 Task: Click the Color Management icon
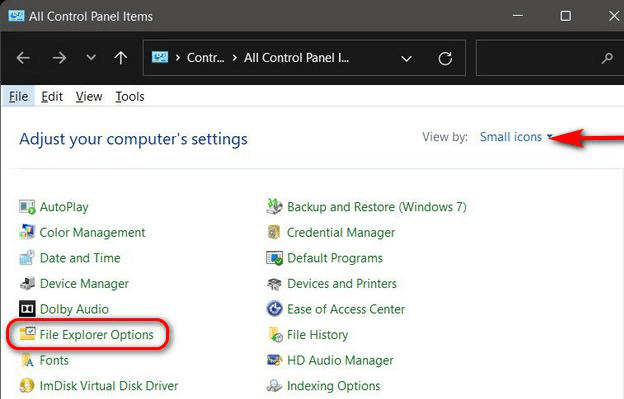coord(27,232)
